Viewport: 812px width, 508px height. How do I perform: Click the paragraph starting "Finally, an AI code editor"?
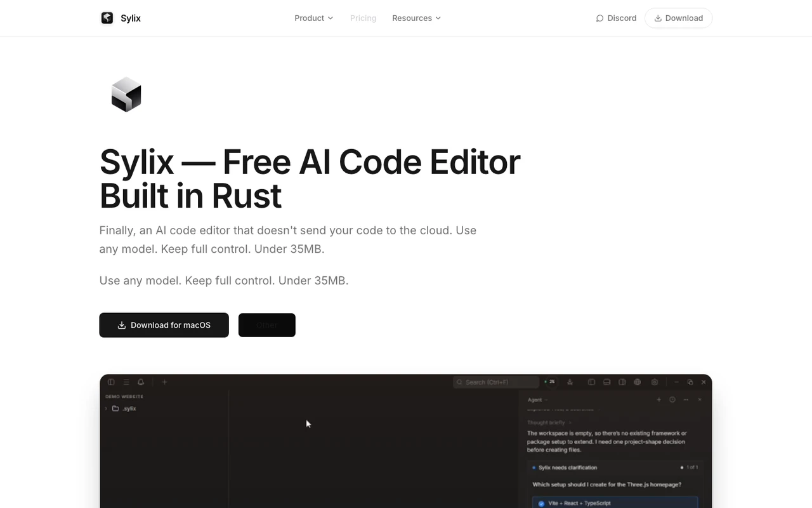(288, 239)
